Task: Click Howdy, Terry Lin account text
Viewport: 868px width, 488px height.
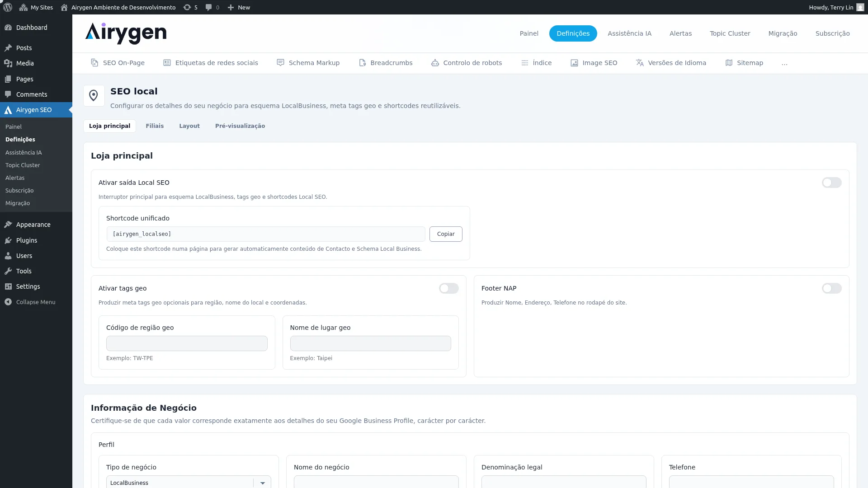Action: (x=831, y=7)
